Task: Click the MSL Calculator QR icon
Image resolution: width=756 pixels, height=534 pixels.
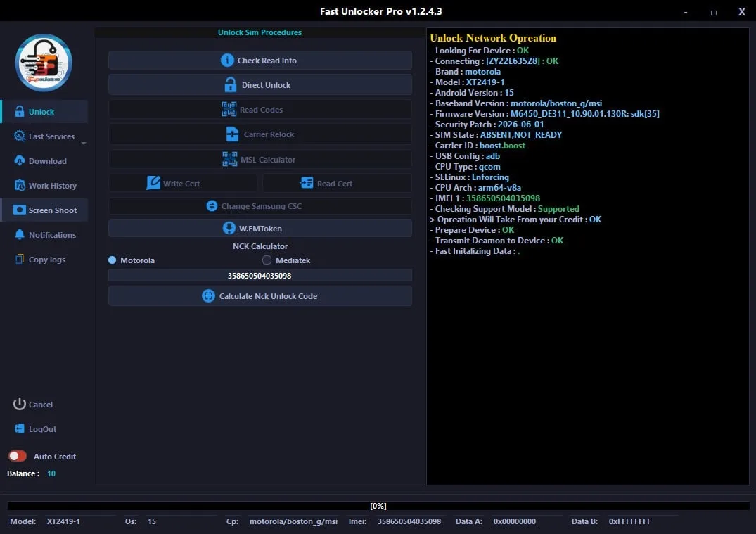Action: [x=229, y=159]
